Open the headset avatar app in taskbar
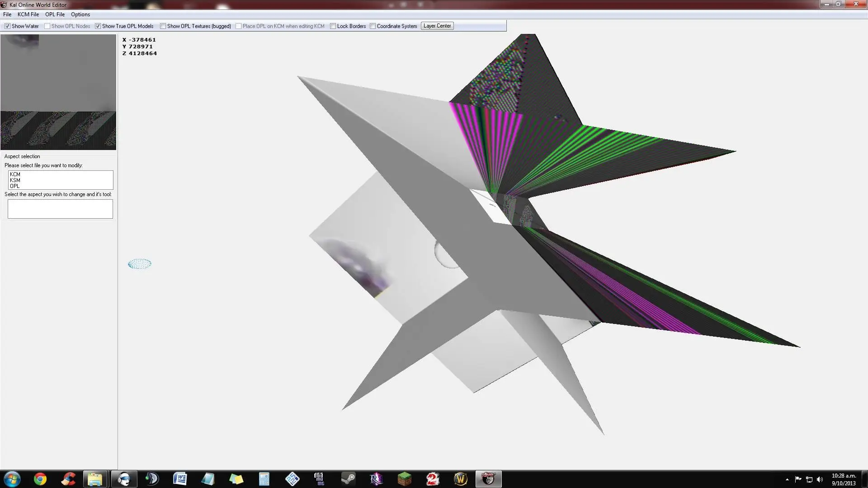Viewport: 868px width, 488px height. [x=124, y=479]
